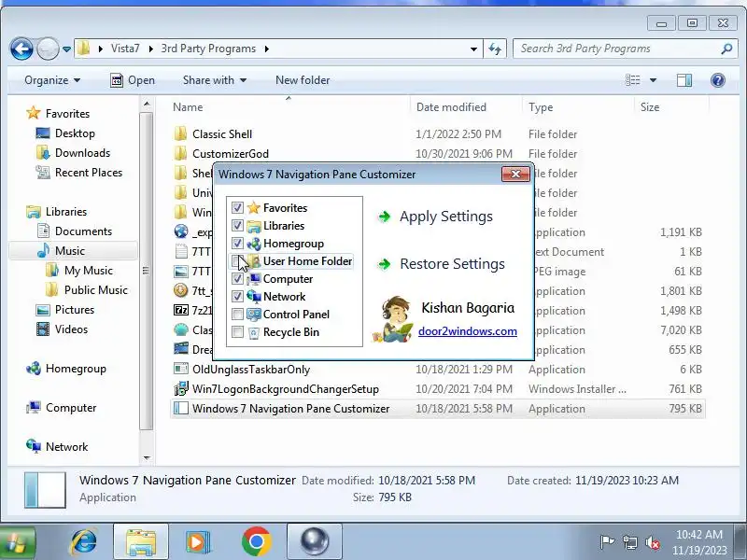Click the green arrow beside Restore Settings
The height and width of the screenshot is (560, 747).
(x=384, y=264)
